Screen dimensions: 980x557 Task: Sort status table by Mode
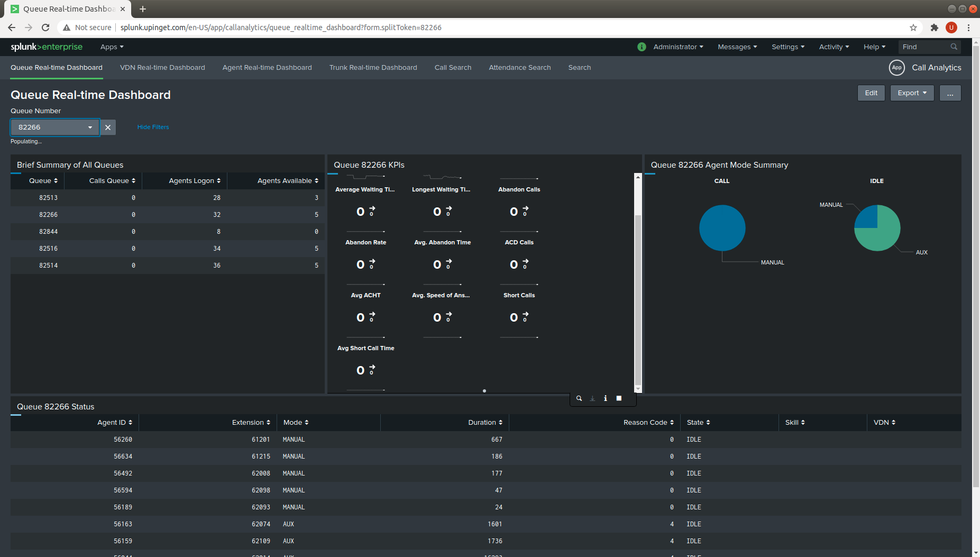pos(296,422)
